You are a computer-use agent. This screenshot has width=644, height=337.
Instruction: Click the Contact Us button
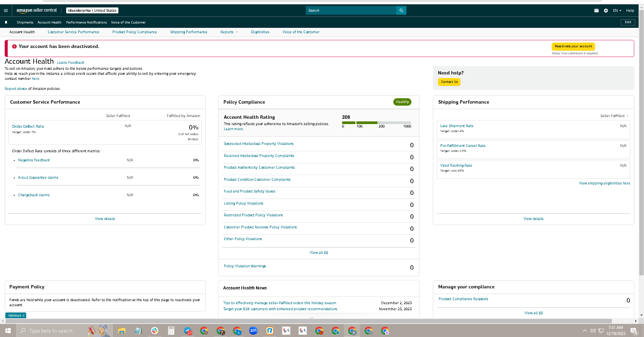(449, 82)
